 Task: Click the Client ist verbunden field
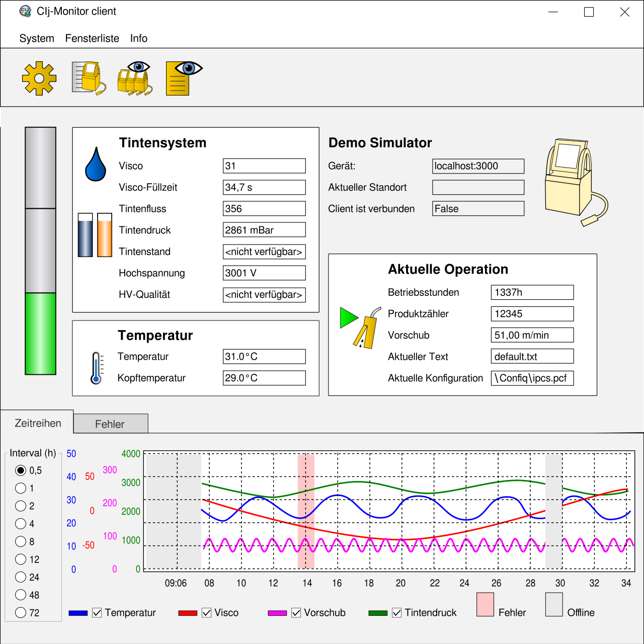click(478, 209)
